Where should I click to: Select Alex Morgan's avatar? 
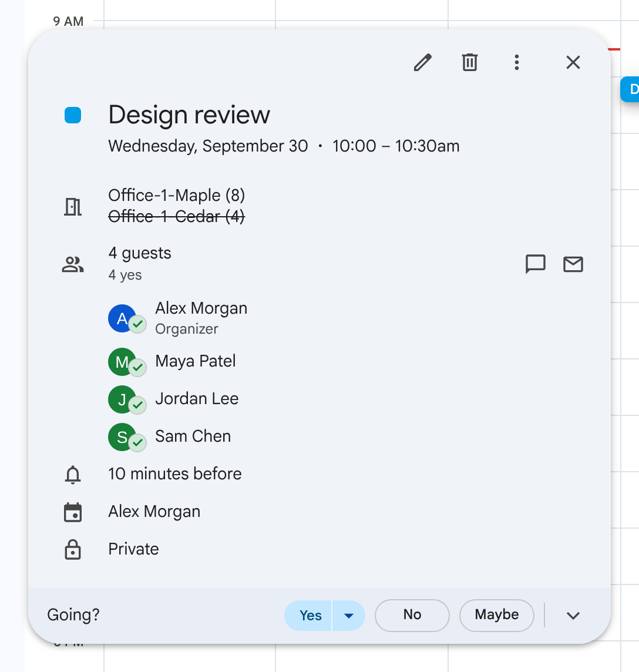tap(123, 318)
